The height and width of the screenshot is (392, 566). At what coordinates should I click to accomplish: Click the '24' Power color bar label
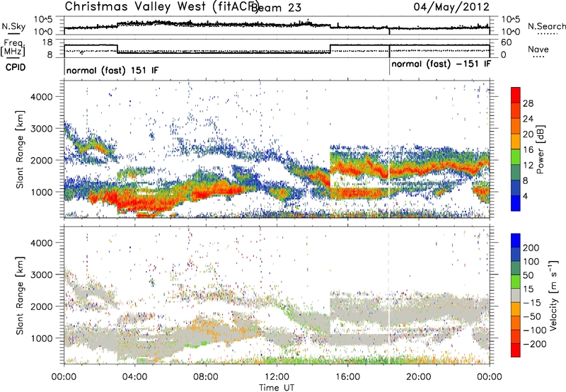tap(528, 119)
